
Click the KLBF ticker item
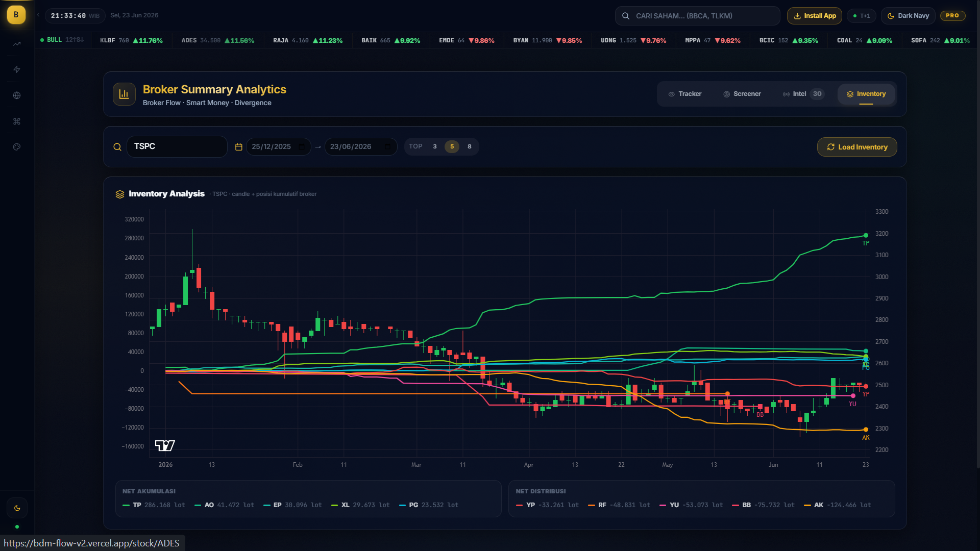click(x=131, y=40)
